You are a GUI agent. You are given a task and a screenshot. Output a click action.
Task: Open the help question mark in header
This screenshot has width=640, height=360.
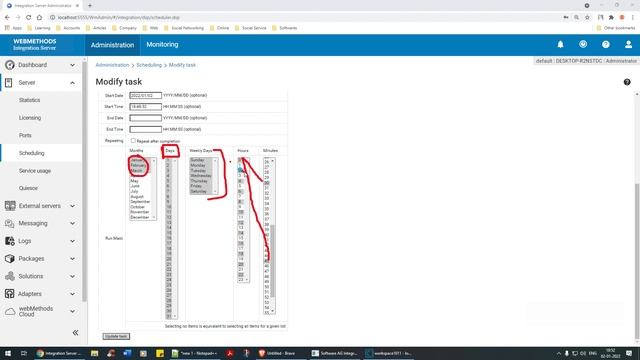[x=606, y=44]
